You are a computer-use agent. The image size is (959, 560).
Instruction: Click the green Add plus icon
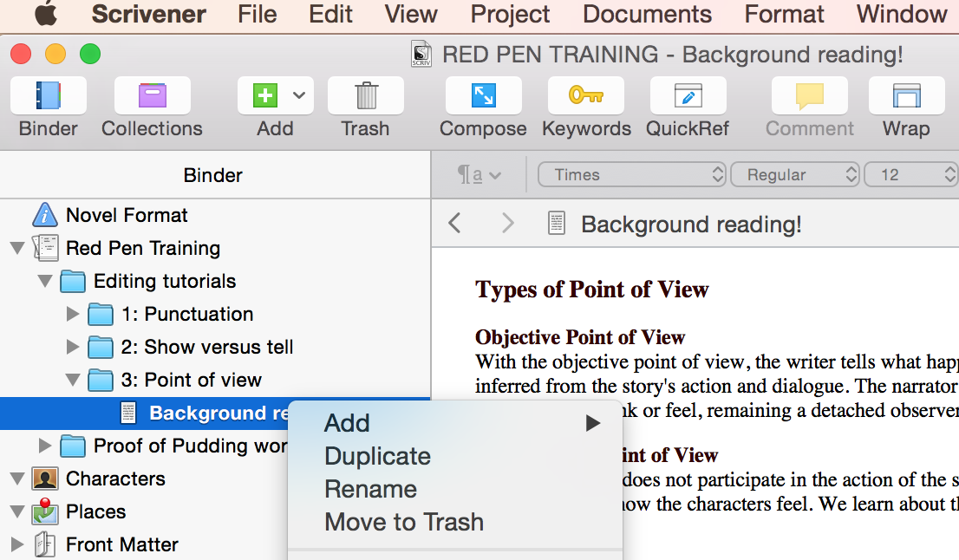pos(265,95)
